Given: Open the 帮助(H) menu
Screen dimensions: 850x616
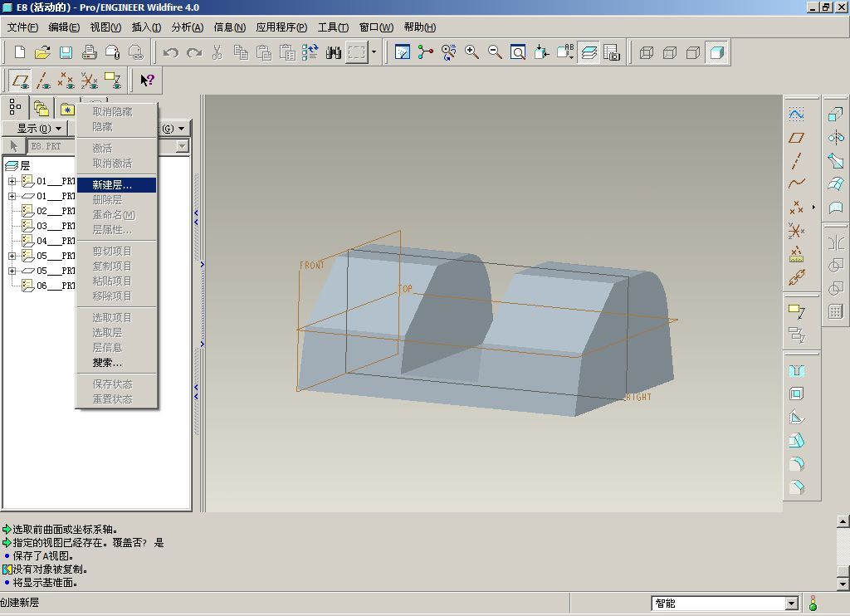Looking at the screenshot, I should [419, 27].
